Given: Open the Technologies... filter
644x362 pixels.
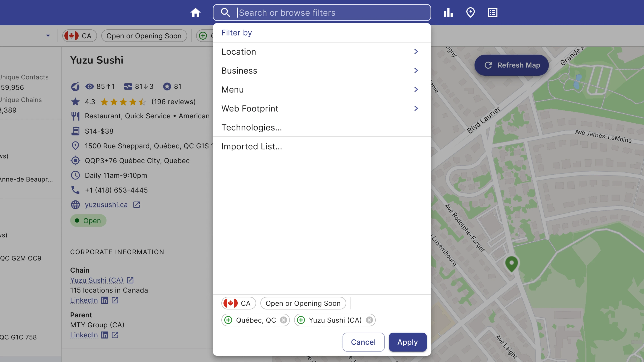Looking at the screenshot, I should coord(322,127).
